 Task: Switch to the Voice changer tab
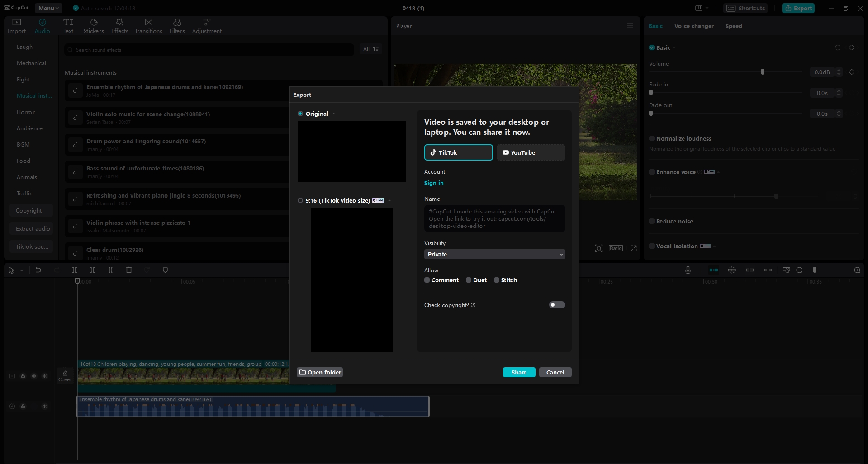point(693,26)
